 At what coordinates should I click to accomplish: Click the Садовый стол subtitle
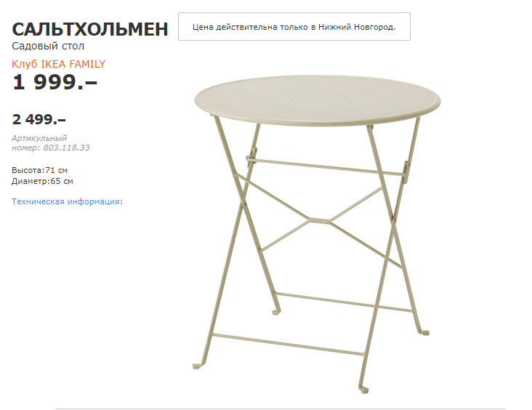[x=48, y=46]
